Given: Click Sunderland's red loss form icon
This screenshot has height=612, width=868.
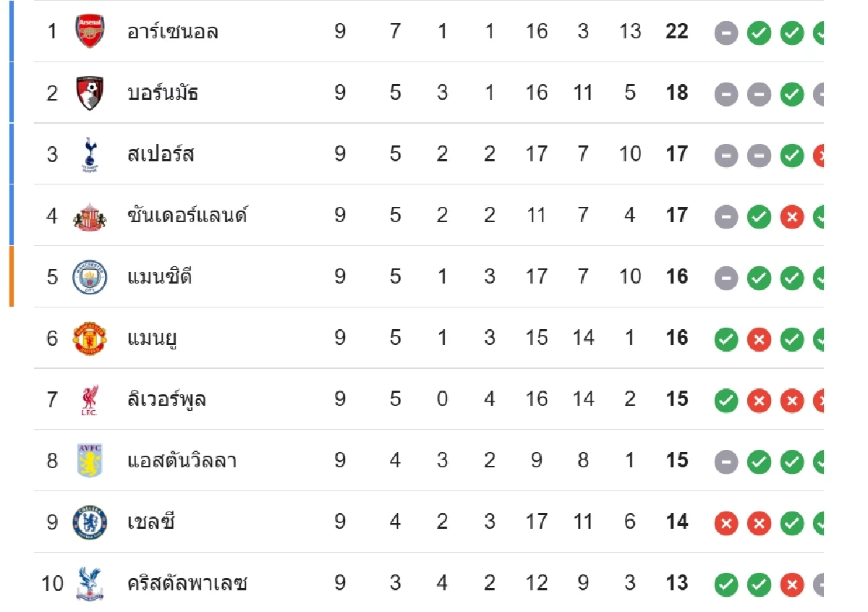Looking at the screenshot, I should [792, 216].
